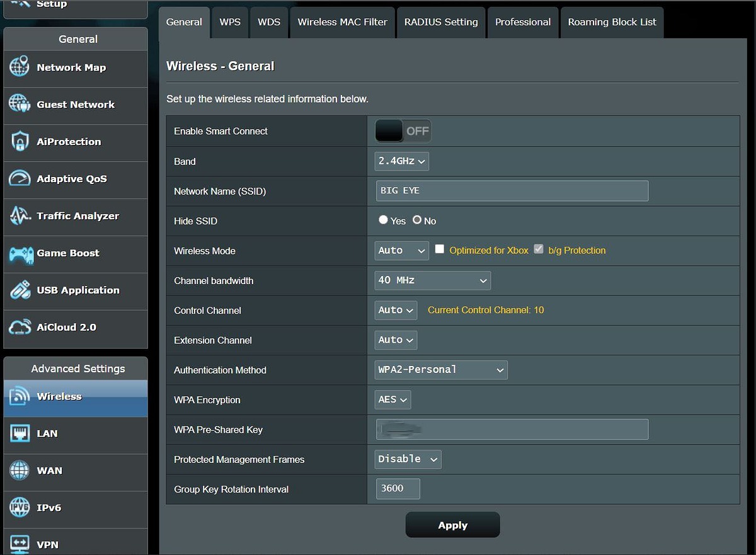Open USB Application icon
This screenshot has height=555, width=756.
pos(20,290)
